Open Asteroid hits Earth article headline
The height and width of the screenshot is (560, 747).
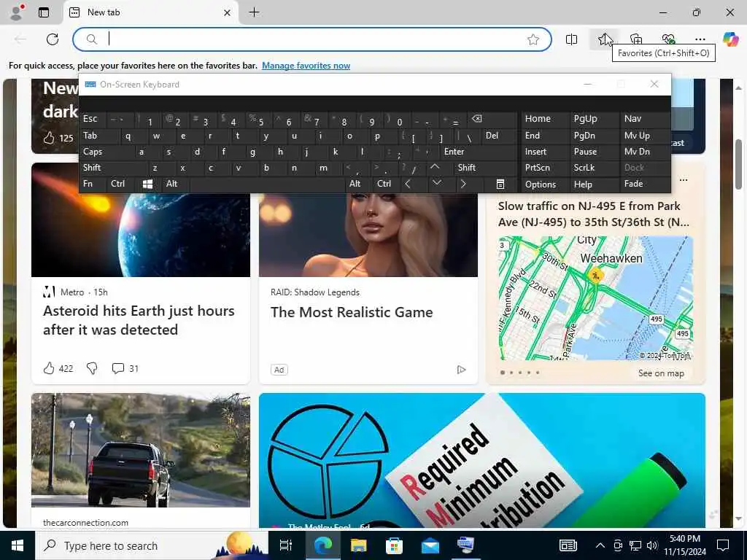click(x=139, y=320)
